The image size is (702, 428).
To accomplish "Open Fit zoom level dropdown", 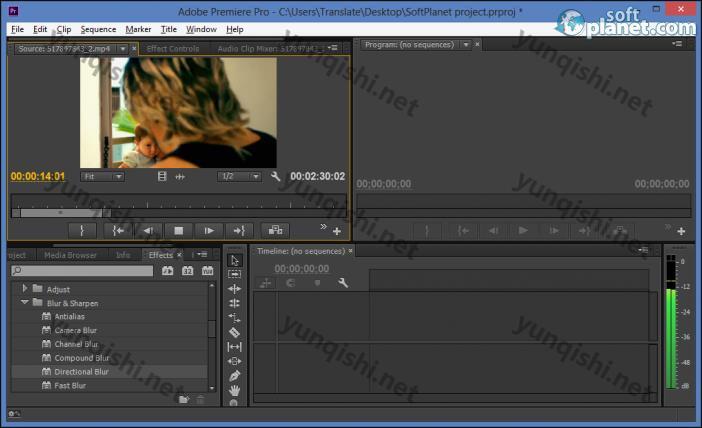I will [x=103, y=176].
